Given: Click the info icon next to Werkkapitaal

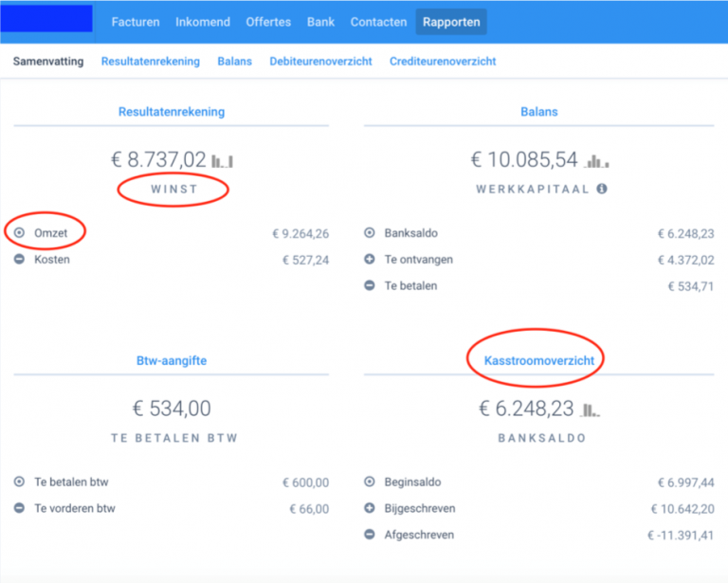Looking at the screenshot, I should [x=602, y=189].
